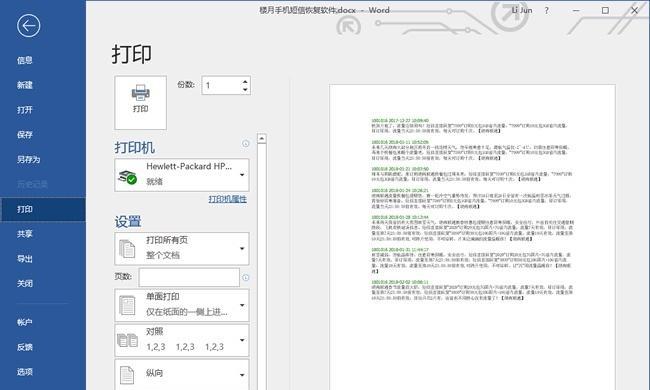Open the 打印机属性 link

228,199
